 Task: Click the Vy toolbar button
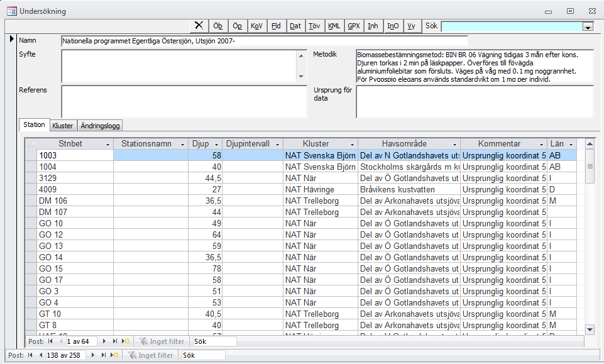pyautogui.click(x=412, y=26)
